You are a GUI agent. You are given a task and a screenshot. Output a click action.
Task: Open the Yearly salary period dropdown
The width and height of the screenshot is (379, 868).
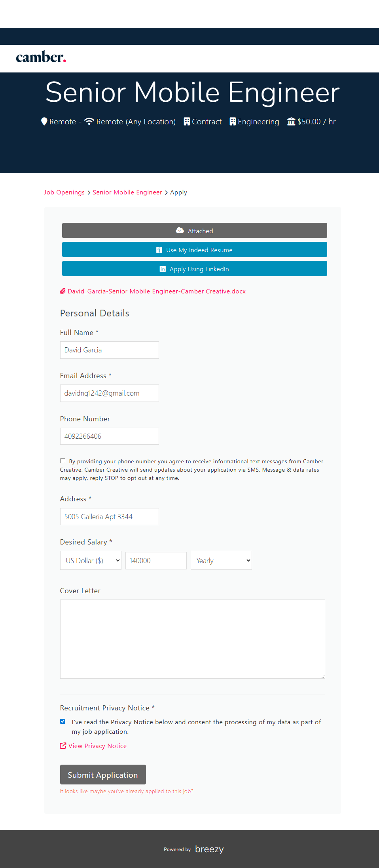221,560
